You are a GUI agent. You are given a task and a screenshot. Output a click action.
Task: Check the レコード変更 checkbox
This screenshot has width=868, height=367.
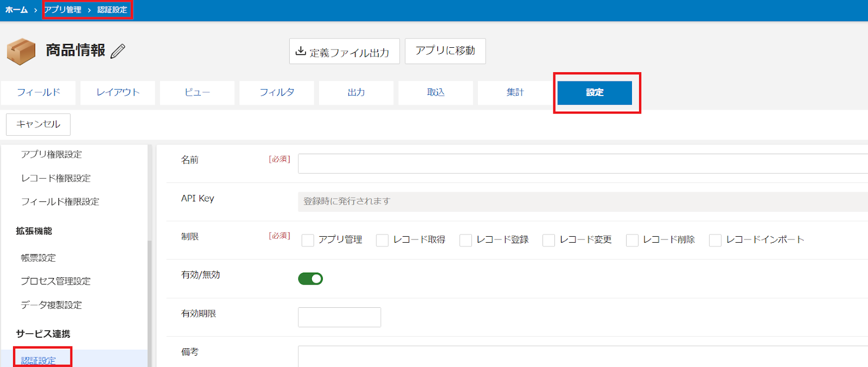(x=549, y=240)
